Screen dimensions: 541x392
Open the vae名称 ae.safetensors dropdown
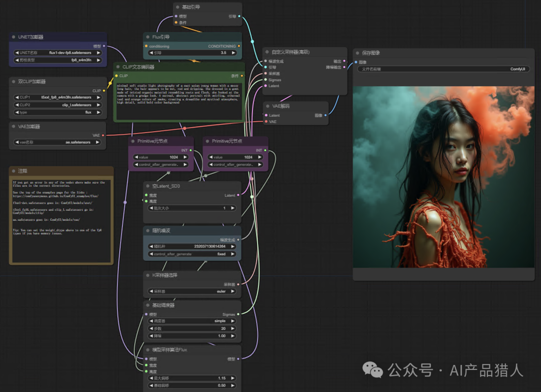pos(57,142)
